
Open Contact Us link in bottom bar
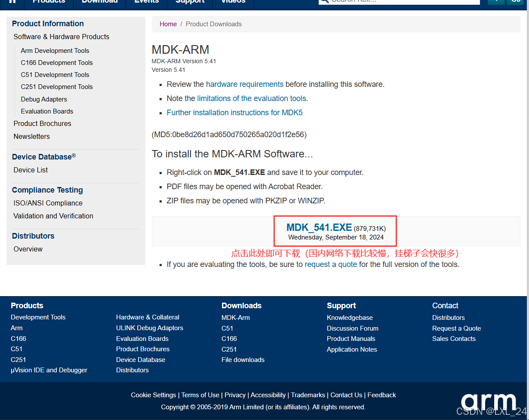[346, 395]
